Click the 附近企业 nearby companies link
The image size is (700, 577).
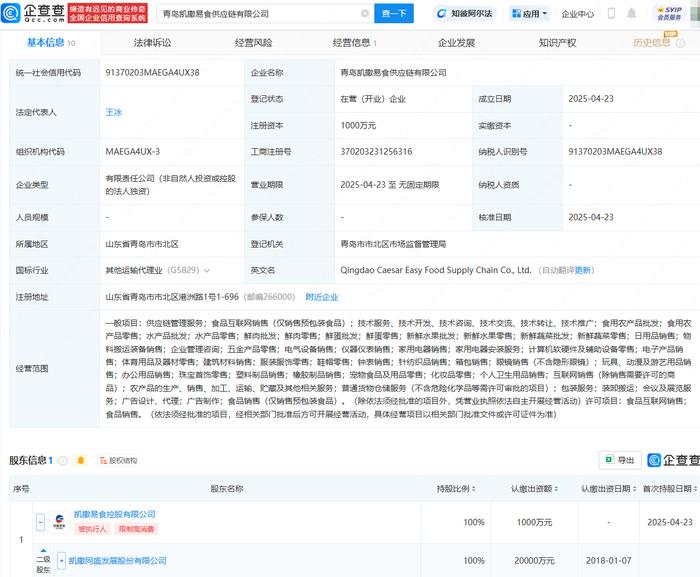(x=322, y=297)
